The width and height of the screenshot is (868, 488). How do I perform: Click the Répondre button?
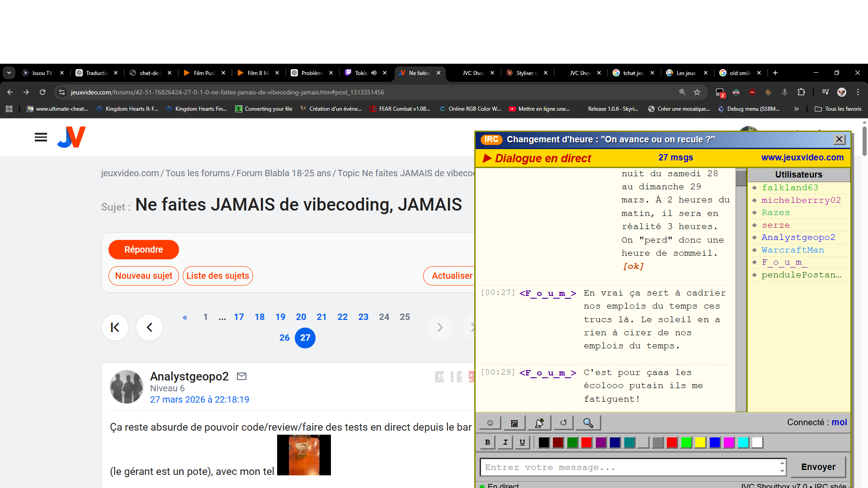pos(143,249)
